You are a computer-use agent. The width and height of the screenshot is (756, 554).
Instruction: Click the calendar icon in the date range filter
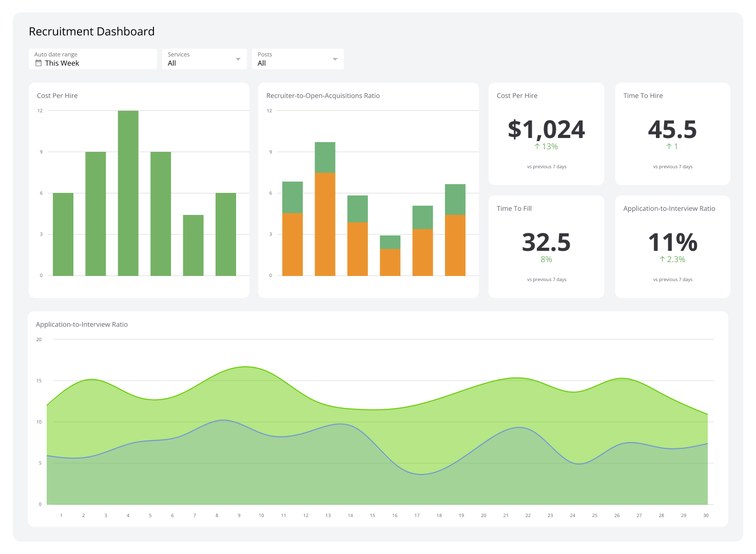click(38, 63)
